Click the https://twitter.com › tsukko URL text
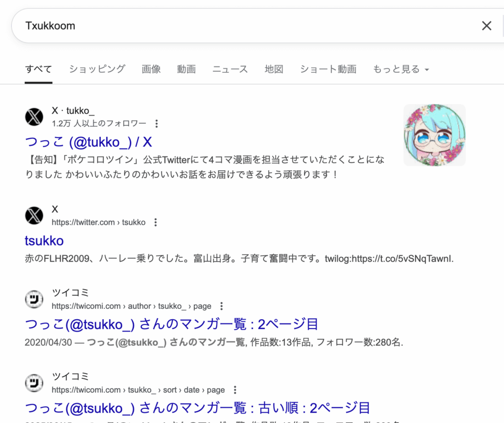504x423 pixels. coord(98,222)
